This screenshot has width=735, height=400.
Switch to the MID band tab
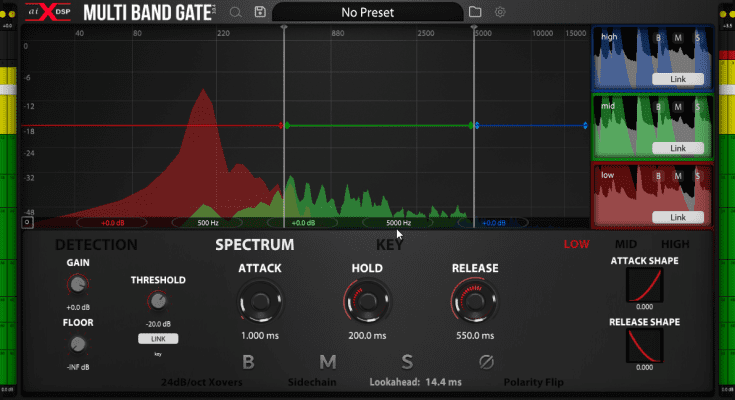coord(626,244)
